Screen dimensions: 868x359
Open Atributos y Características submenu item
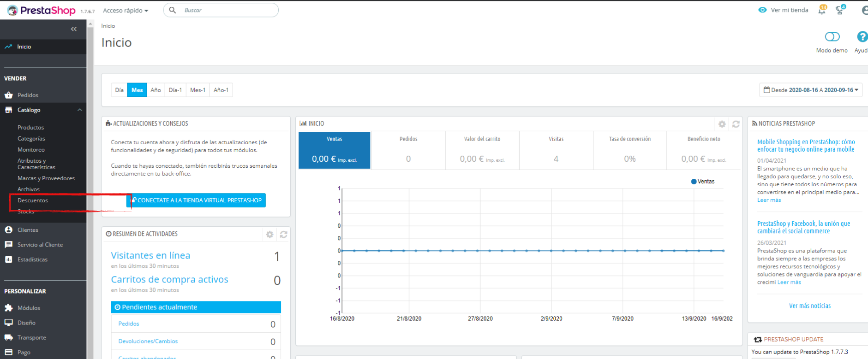[x=36, y=164]
